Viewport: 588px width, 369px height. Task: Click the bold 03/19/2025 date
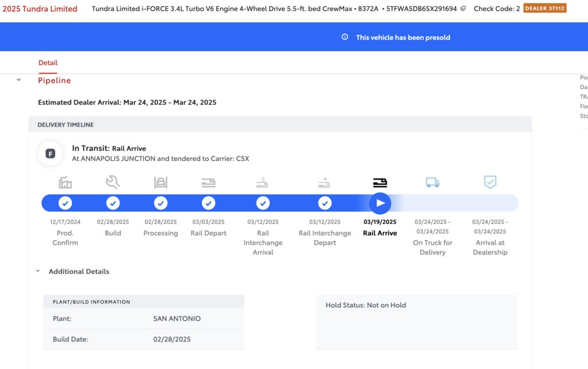[380, 222]
